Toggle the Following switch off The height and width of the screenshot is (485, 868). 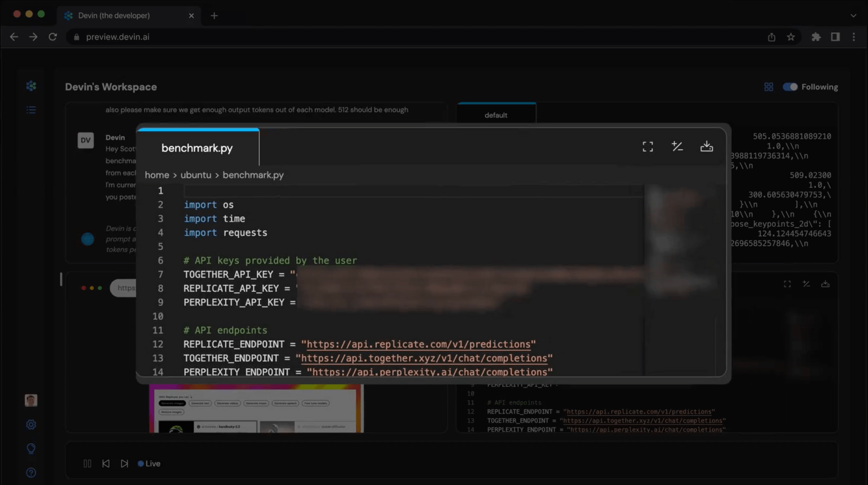coord(790,86)
